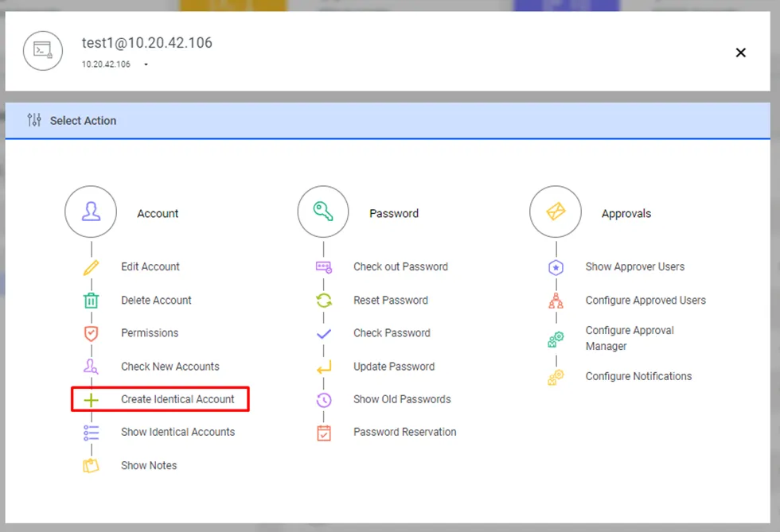Click the sliders icon beside Select Action

[34, 120]
